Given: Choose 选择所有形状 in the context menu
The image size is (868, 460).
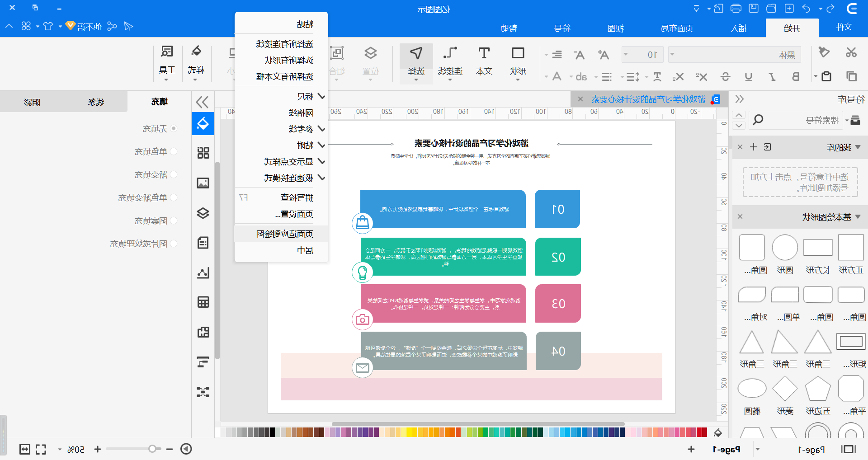Looking at the screenshot, I should (281, 60).
